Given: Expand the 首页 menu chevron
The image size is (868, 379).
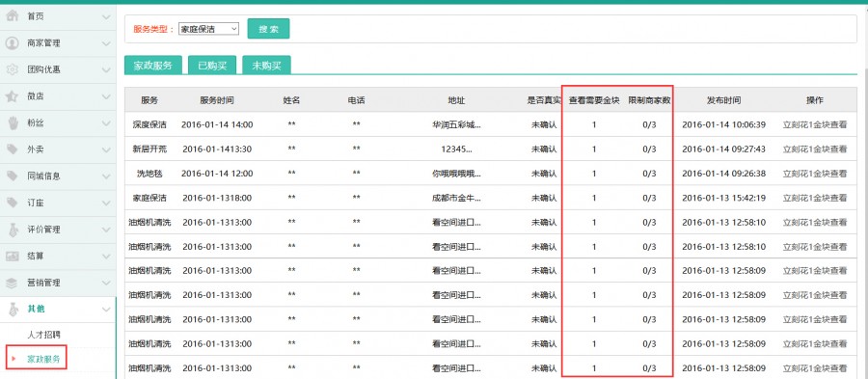Looking at the screenshot, I should pyautogui.click(x=106, y=16).
